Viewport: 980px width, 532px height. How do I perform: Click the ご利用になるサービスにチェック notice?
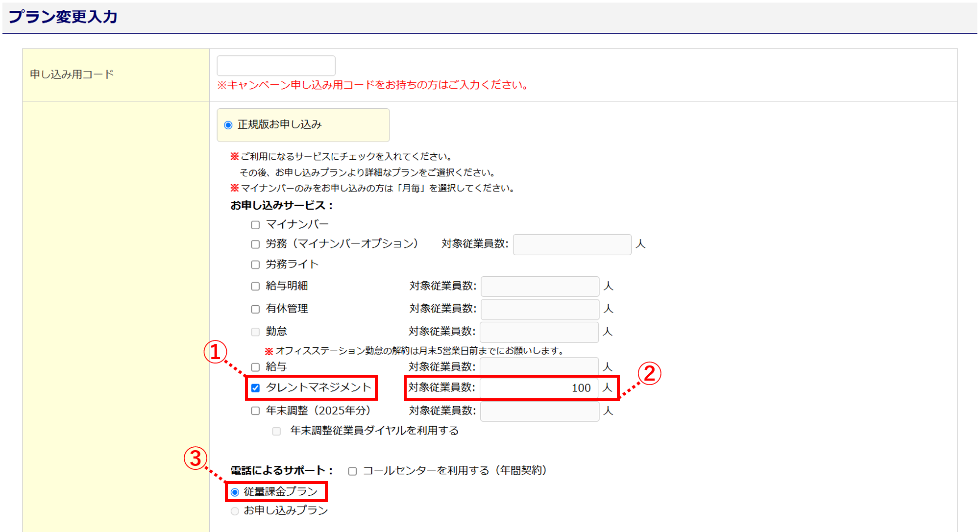343,157
